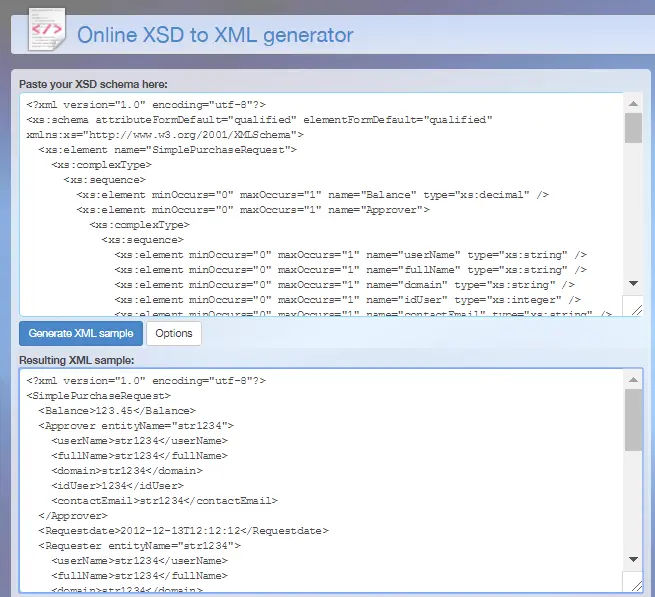
Task: Click the XML sample scrollbar down arrow
Action: [633, 559]
